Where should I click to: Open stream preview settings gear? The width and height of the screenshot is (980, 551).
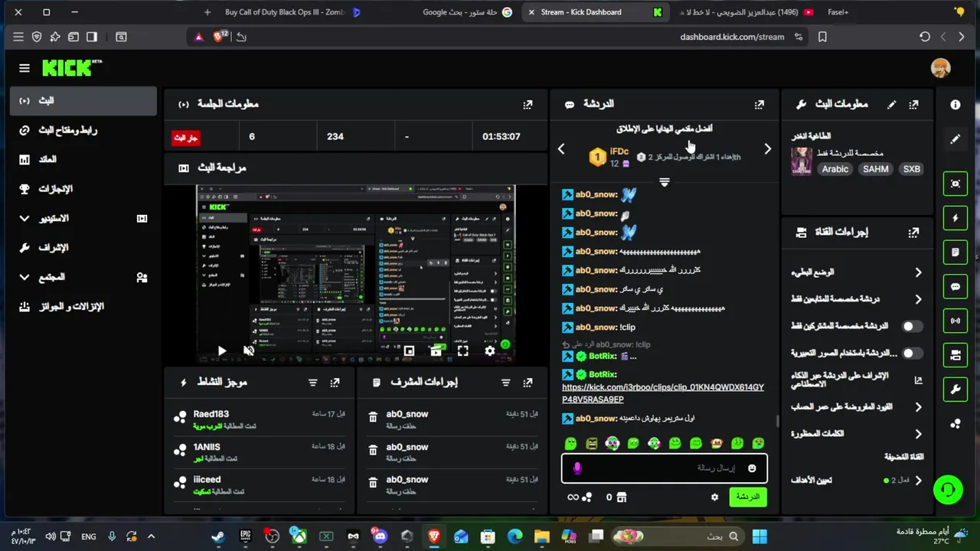490,350
